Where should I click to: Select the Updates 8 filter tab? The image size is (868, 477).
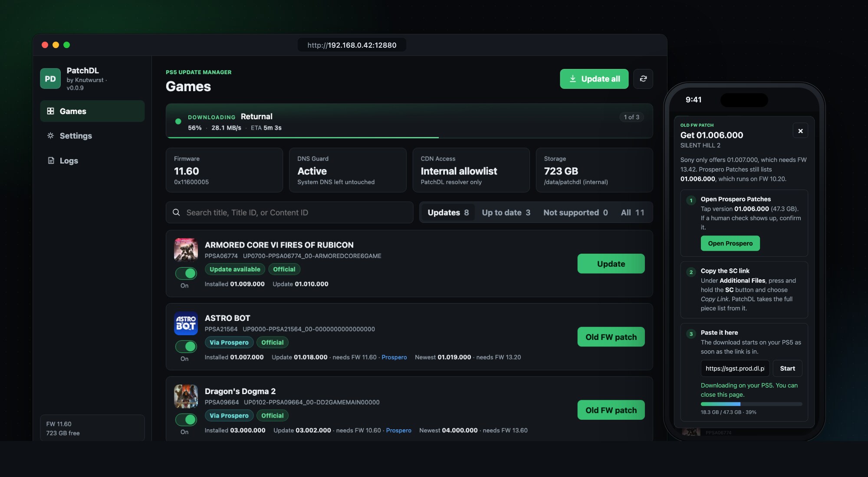[x=448, y=212]
